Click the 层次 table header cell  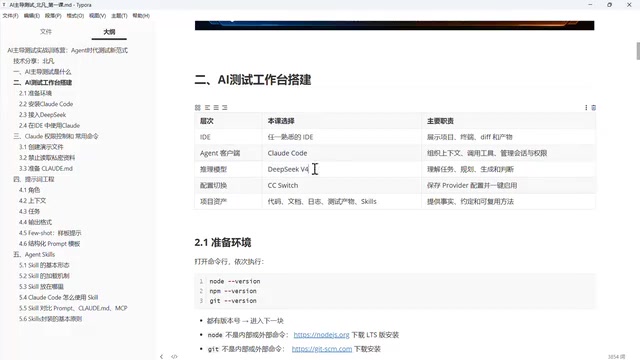tap(228, 121)
